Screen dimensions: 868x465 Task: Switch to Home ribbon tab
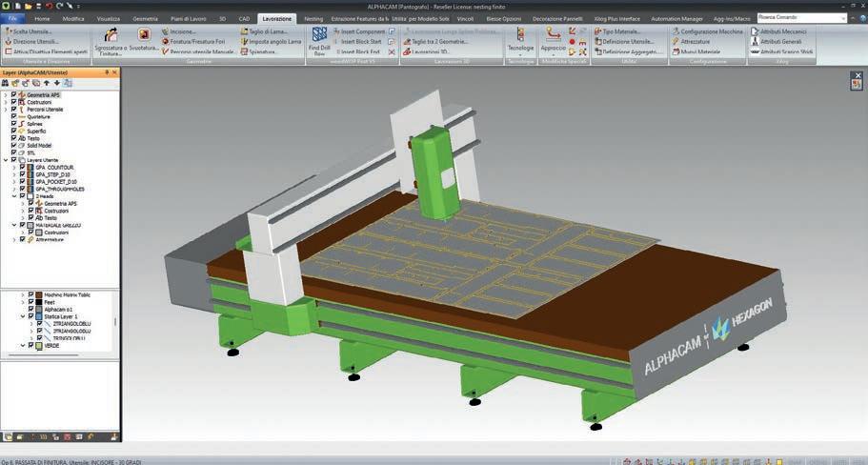(42, 19)
